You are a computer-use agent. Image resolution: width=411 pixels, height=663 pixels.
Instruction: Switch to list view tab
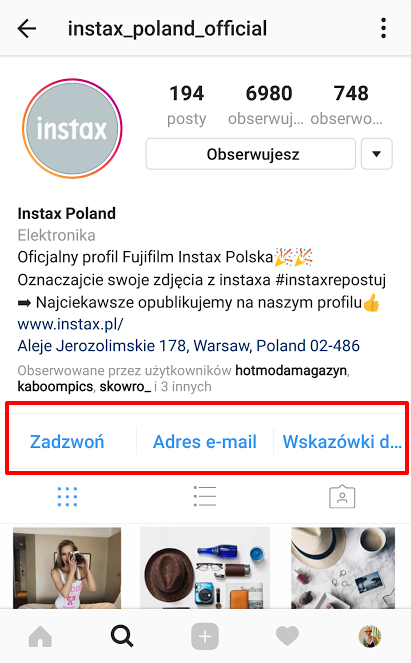coord(205,496)
